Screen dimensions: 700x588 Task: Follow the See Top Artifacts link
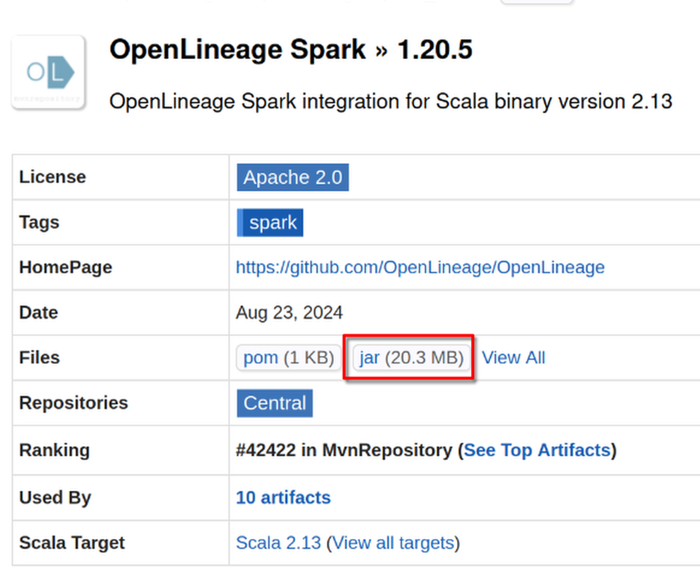click(537, 450)
